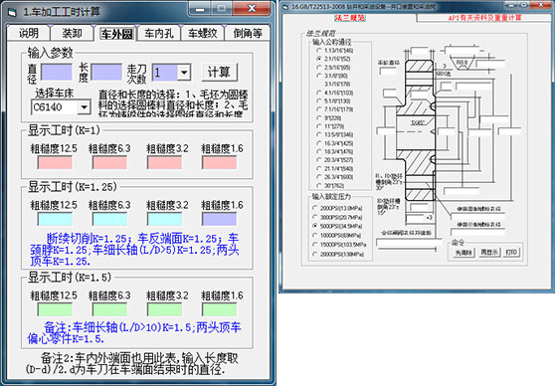Choose the 10000PSI(69MPa) rated pressure option
Viewport: 557px width, 392px height.
click(x=314, y=235)
